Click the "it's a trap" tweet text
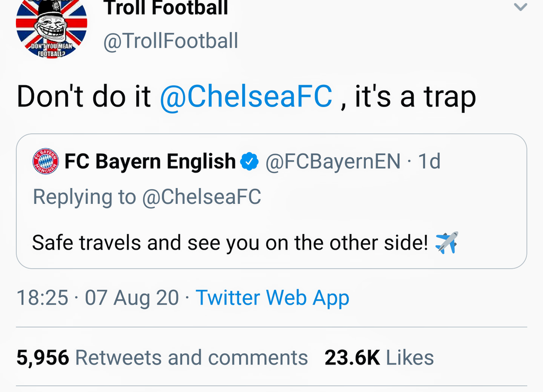543x392 pixels. (415, 96)
